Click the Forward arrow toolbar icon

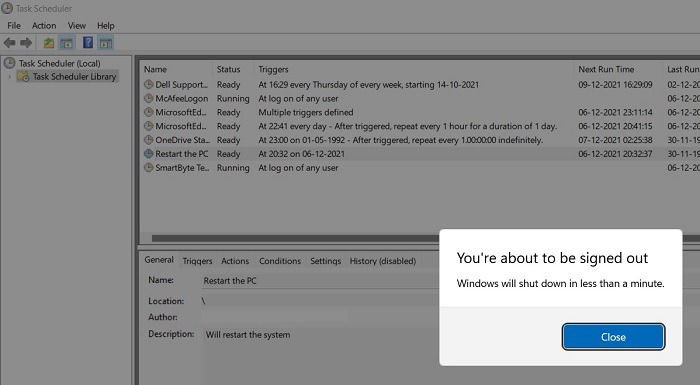point(26,43)
